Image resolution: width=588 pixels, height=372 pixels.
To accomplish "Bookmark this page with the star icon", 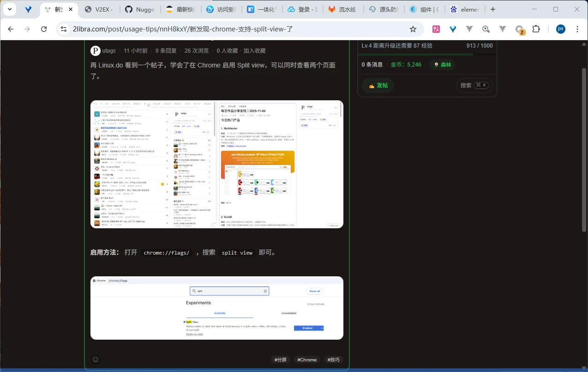I will pos(413,29).
